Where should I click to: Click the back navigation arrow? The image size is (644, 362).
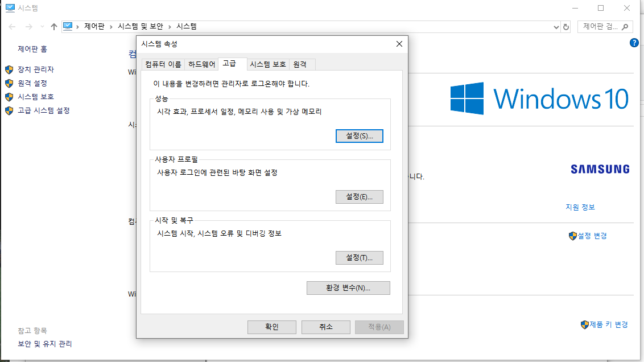click(12, 27)
